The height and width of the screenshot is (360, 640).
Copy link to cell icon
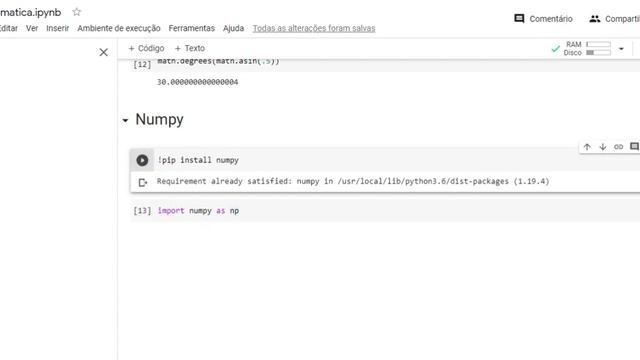pos(618,147)
